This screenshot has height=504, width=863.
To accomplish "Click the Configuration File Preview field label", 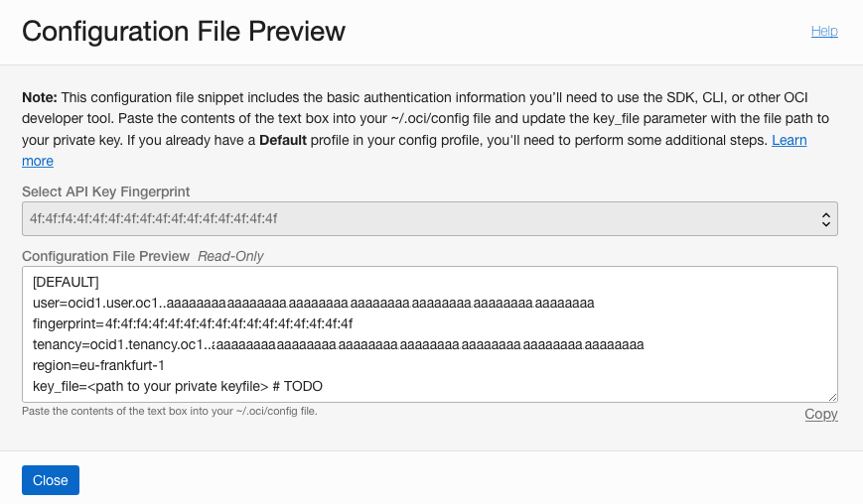I will (x=105, y=256).
